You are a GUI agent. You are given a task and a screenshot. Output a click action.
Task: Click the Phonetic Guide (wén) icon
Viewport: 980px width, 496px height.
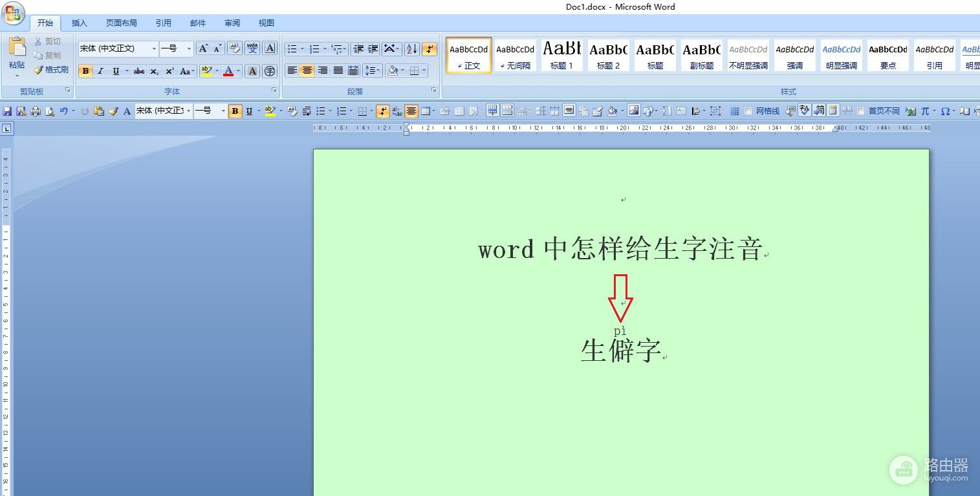click(x=252, y=49)
